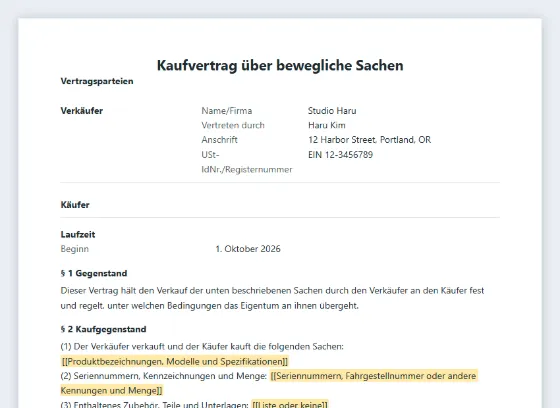
Task: Select the value 'Studio Haru'
Action: point(332,111)
